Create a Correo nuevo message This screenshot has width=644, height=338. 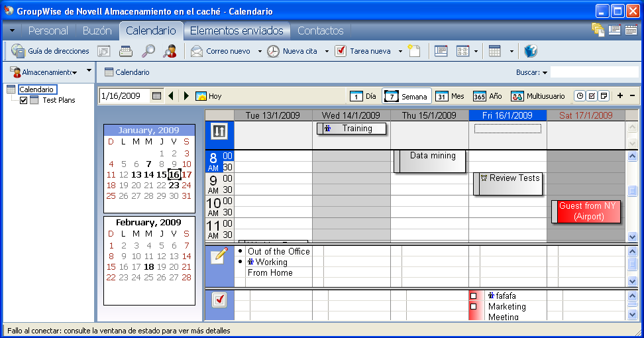220,51
